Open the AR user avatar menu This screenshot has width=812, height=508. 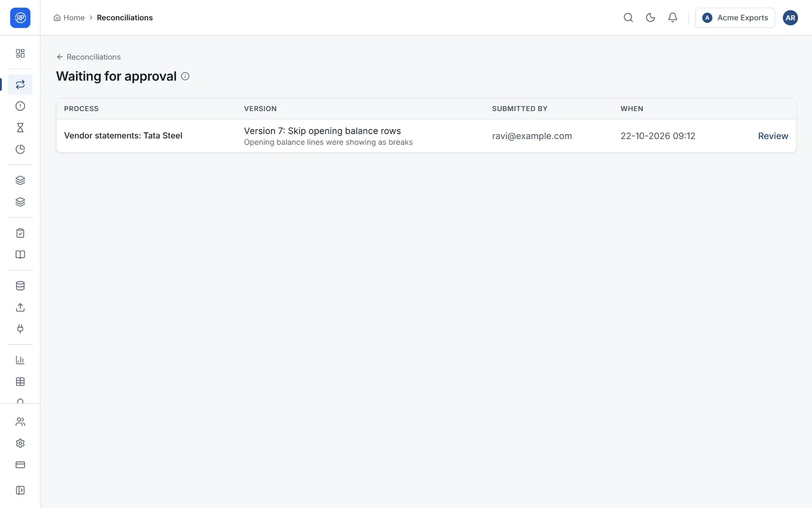[x=790, y=18]
